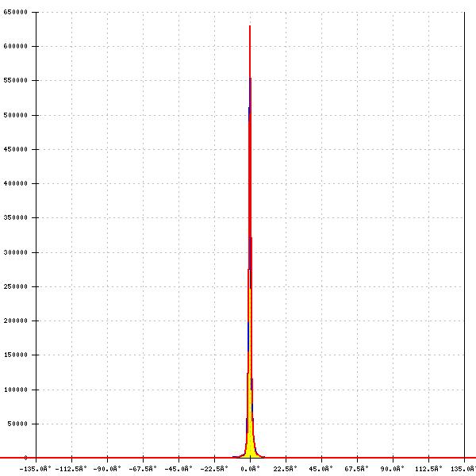
Task: Select the 45.0° x-axis label
Action: (x=321, y=469)
